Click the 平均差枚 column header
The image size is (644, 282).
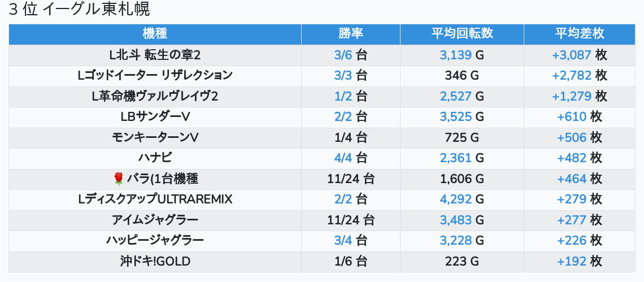(x=580, y=33)
